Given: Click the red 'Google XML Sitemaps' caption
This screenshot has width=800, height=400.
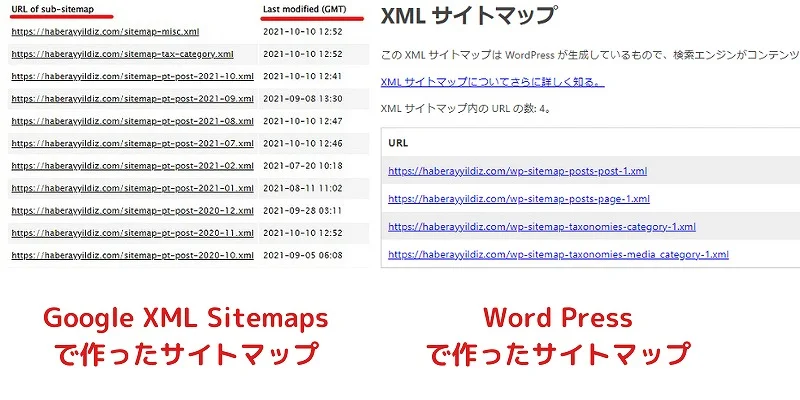Looking at the screenshot, I should (x=186, y=318).
